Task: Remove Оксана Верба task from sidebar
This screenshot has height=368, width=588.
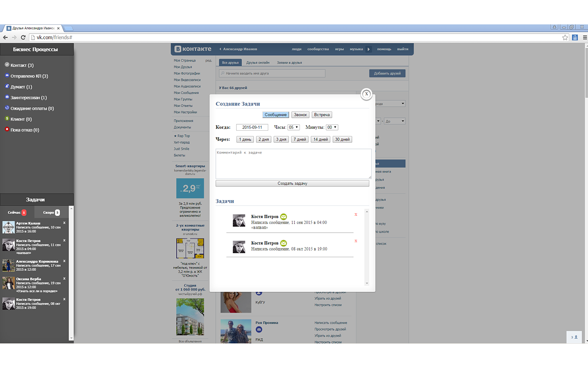Action: [x=64, y=278]
